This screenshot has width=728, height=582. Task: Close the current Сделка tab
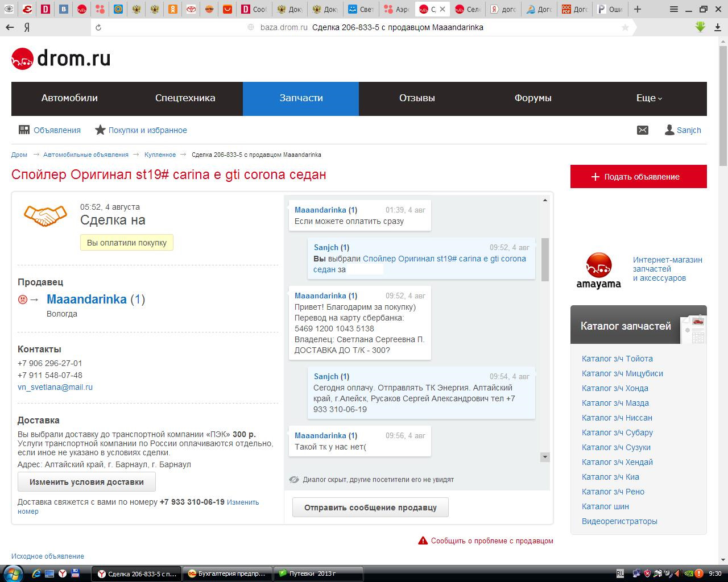tap(443, 9)
